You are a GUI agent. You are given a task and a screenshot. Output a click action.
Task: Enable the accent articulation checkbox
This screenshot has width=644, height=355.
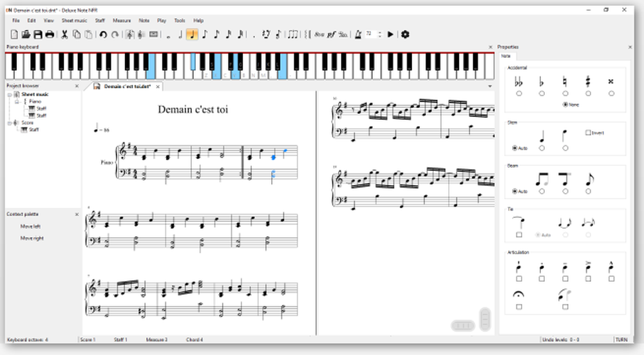coord(588,278)
